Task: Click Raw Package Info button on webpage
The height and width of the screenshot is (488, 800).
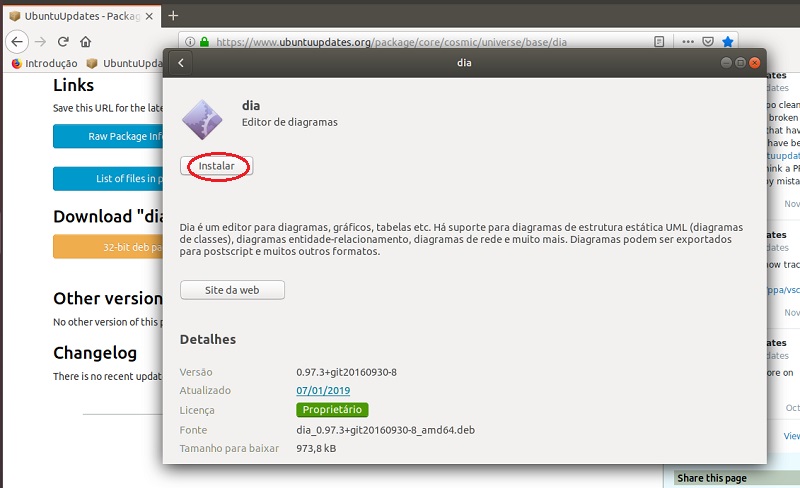Action: (108, 136)
